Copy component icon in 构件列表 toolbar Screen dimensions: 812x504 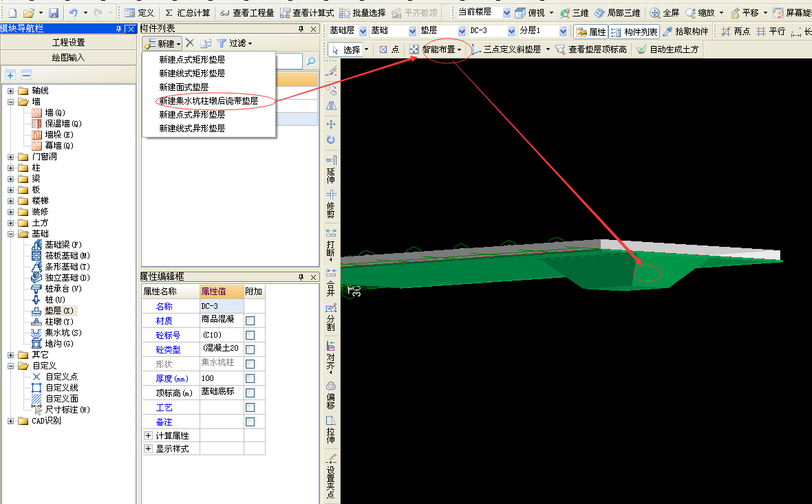pos(206,43)
